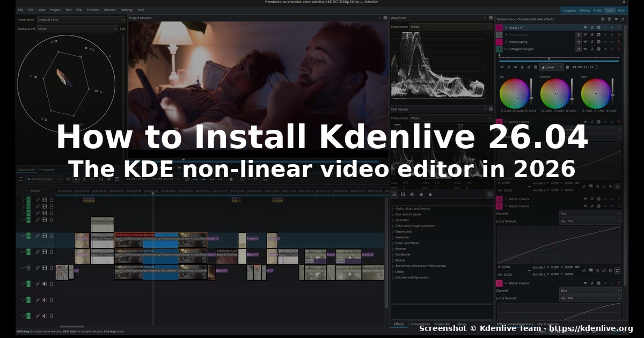Switch to the Color workspace layout

click(610, 10)
